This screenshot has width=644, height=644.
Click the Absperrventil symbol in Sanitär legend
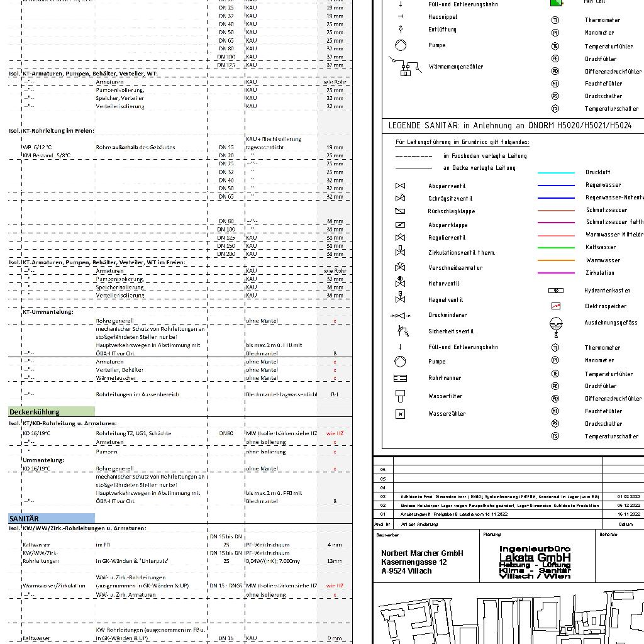point(400,186)
